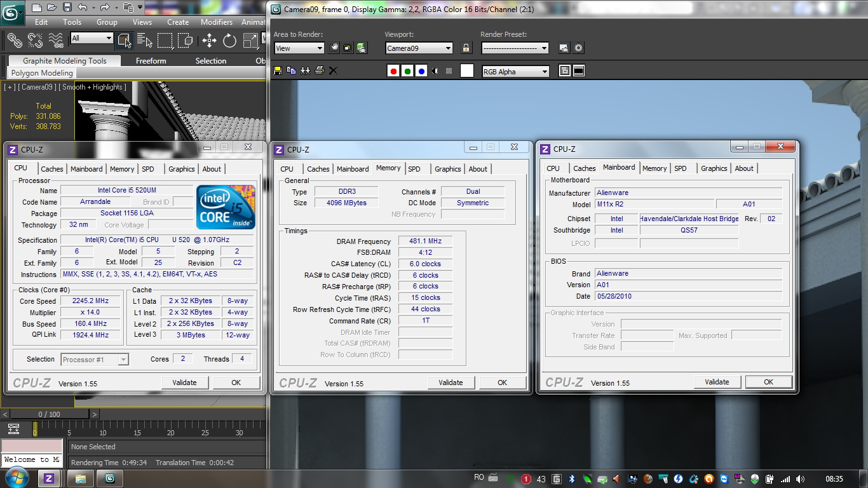Click Validate in the Mainboard tab window
This screenshot has height=488, width=868.
click(717, 382)
